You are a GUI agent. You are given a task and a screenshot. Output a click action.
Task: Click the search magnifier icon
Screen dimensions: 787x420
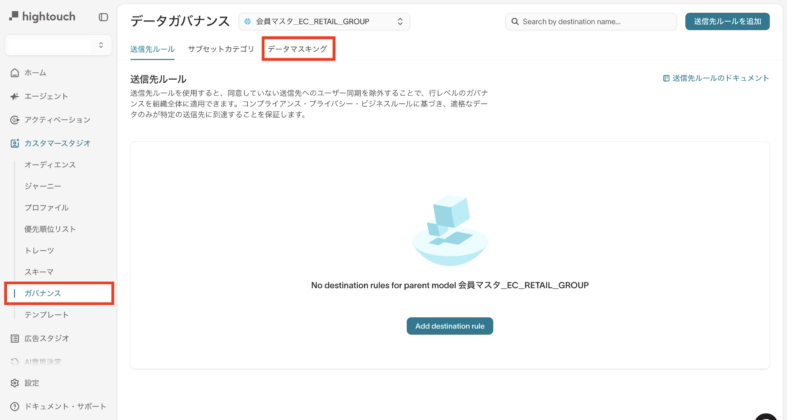click(x=514, y=22)
